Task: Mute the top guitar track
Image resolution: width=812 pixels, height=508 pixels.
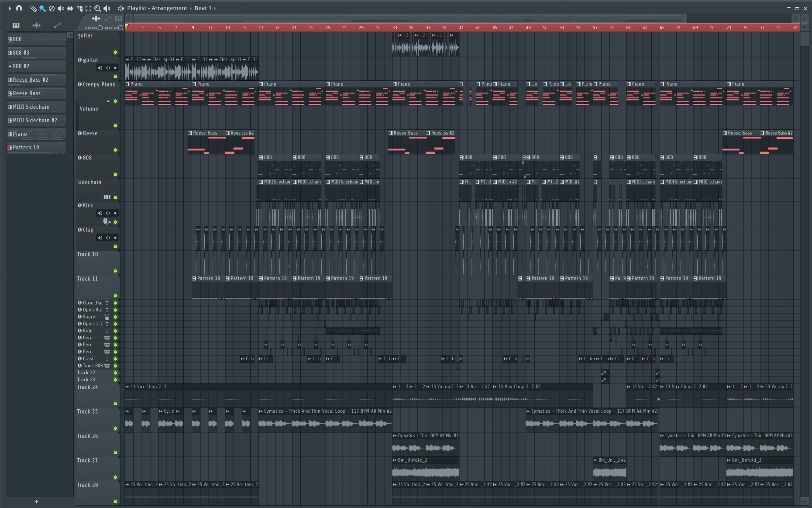Action: (x=115, y=52)
